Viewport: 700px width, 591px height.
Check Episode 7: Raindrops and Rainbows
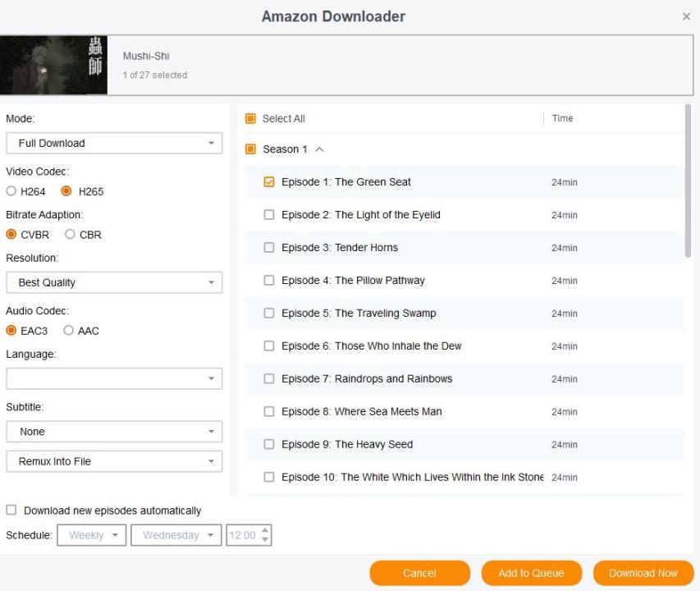coord(268,379)
